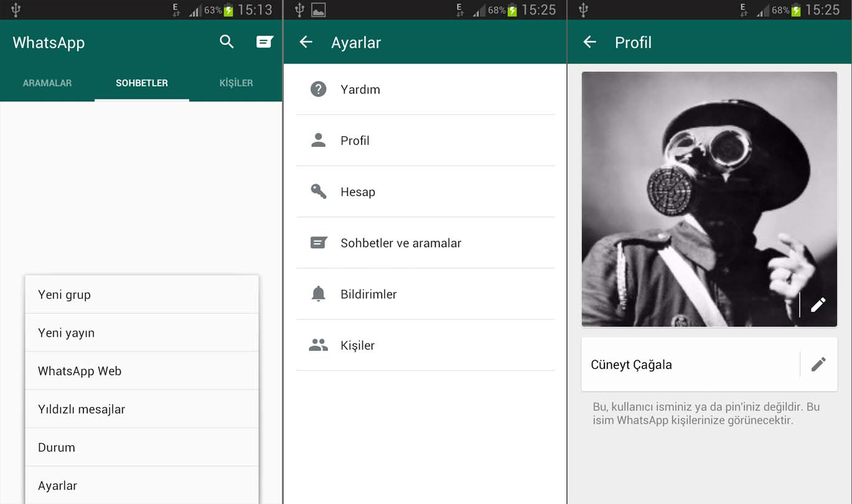This screenshot has height=504, width=852.
Task: Go back from the Ayarlar screen
Action: coord(306,42)
